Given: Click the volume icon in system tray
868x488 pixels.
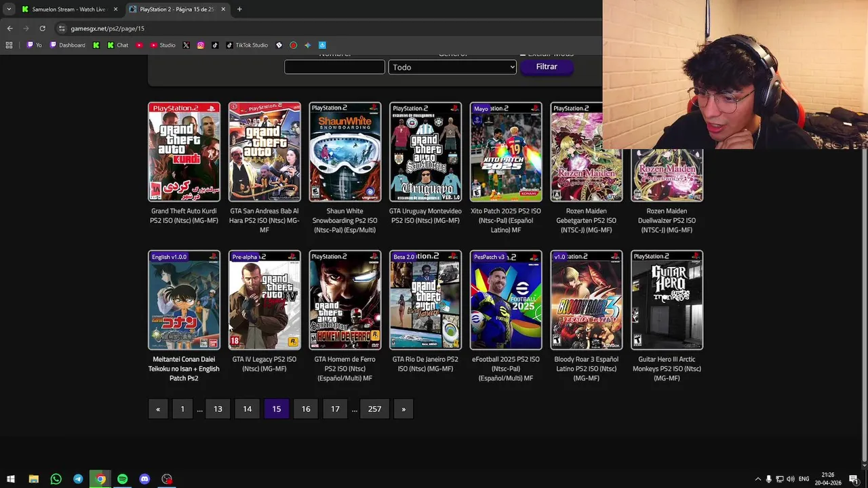Looking at the screenshot, I should pos(791,479).
